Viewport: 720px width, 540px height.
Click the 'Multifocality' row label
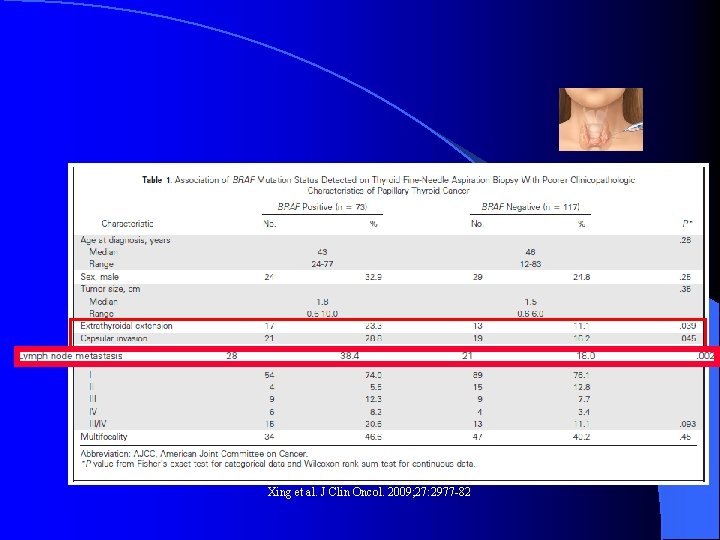104,437
